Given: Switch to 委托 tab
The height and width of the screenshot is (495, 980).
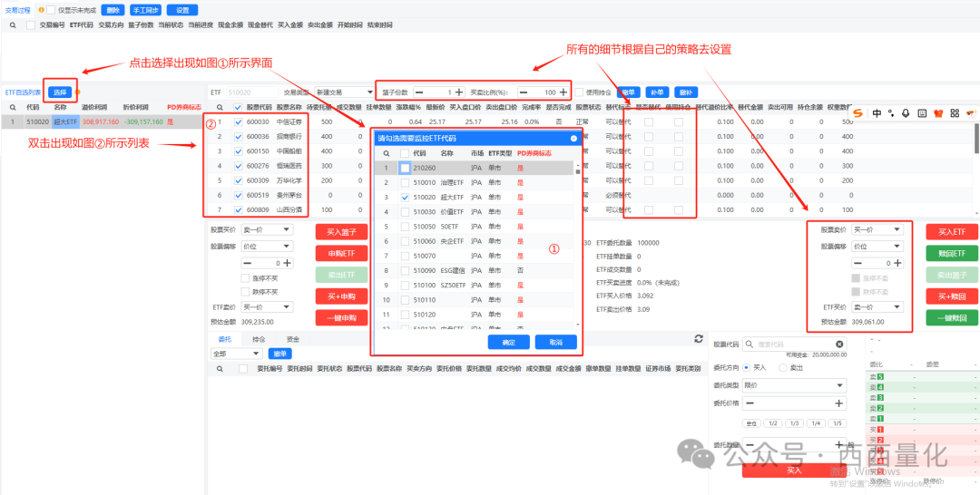Looking at the screenshot, I should pos(224,340).
